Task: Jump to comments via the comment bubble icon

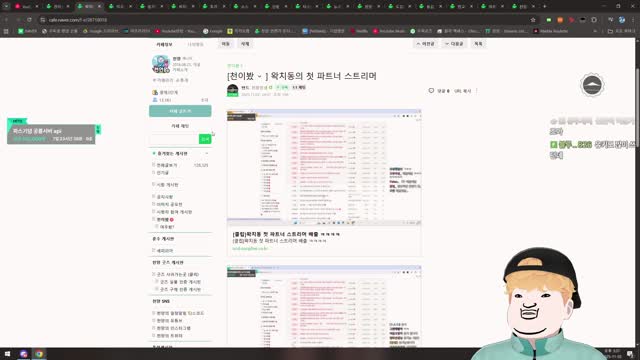Action: (x=431, y=91)
